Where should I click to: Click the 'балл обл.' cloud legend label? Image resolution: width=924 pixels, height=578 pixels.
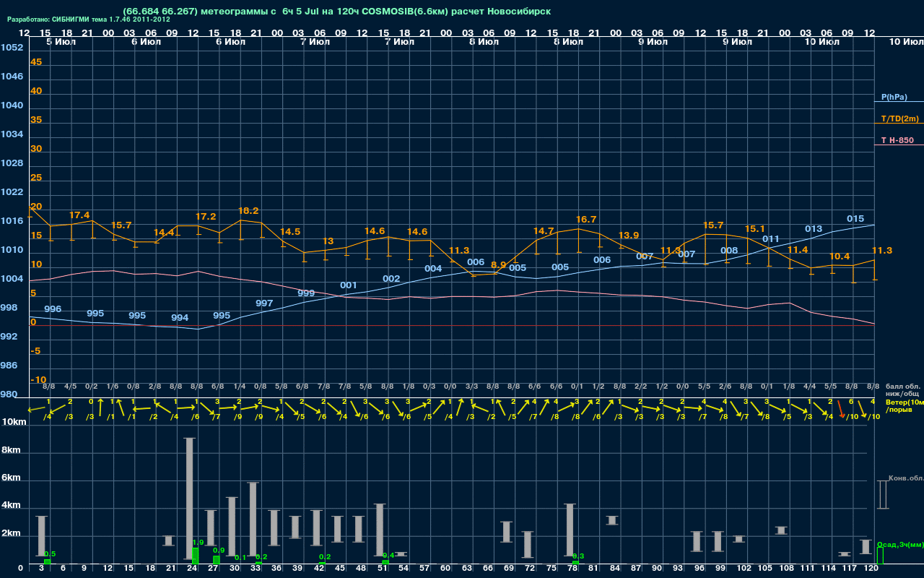tap(902, 387)
